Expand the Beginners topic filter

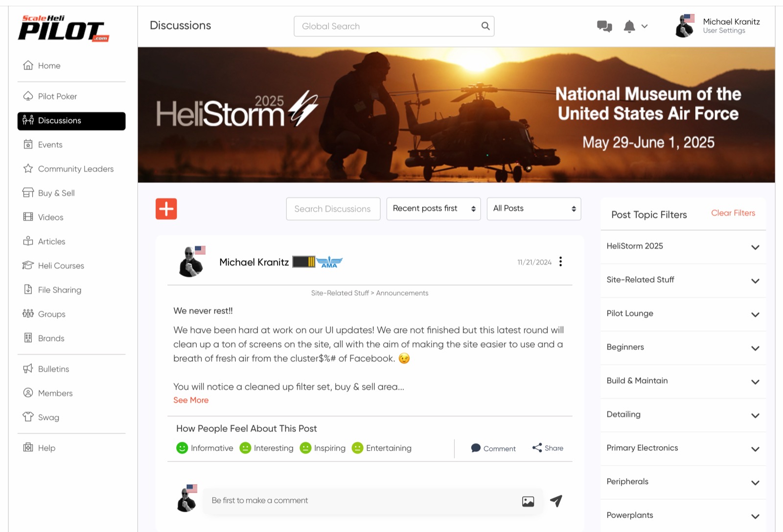pos(755,348)
